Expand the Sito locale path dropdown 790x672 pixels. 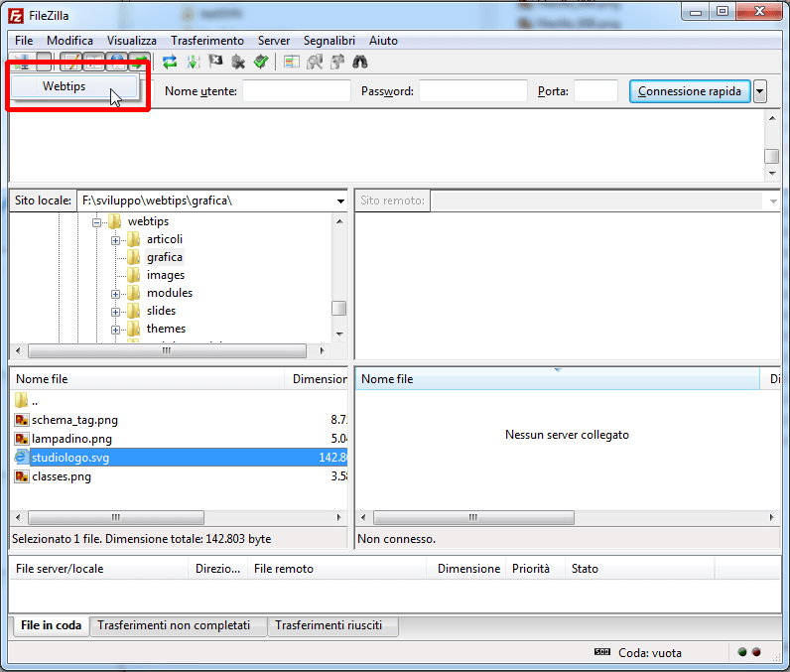[x=339, y=201]
